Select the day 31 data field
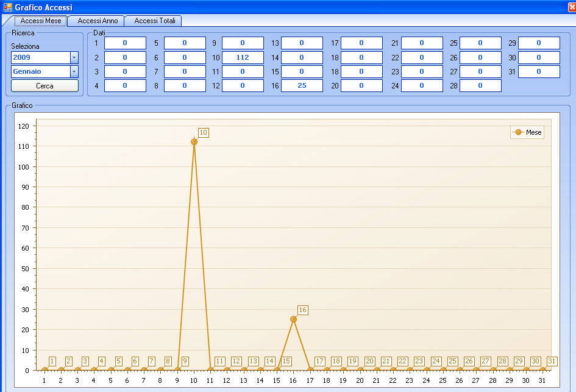 [x=539, y=71]
